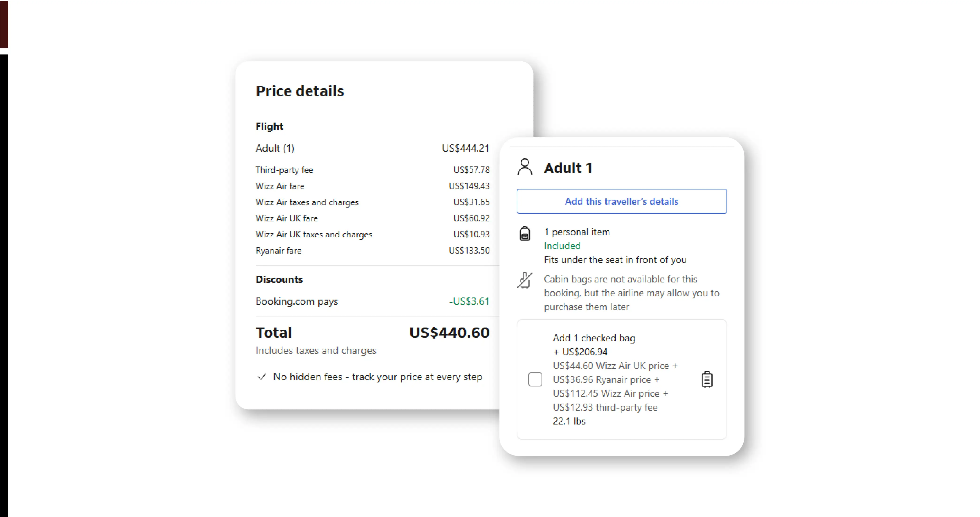This screenshot has height=517, width=980.
Task: Click the Price details heading
Action: (300, 91)
